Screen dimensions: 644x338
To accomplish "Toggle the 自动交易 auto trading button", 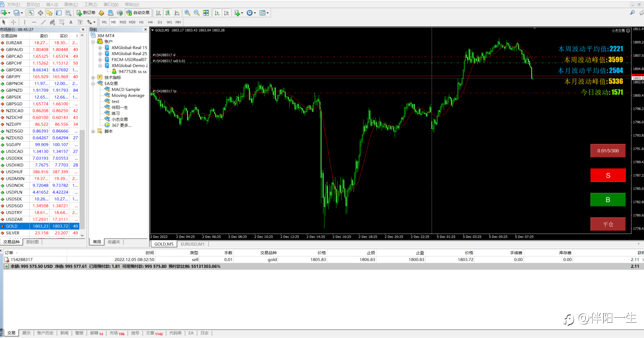I will 138,13.
